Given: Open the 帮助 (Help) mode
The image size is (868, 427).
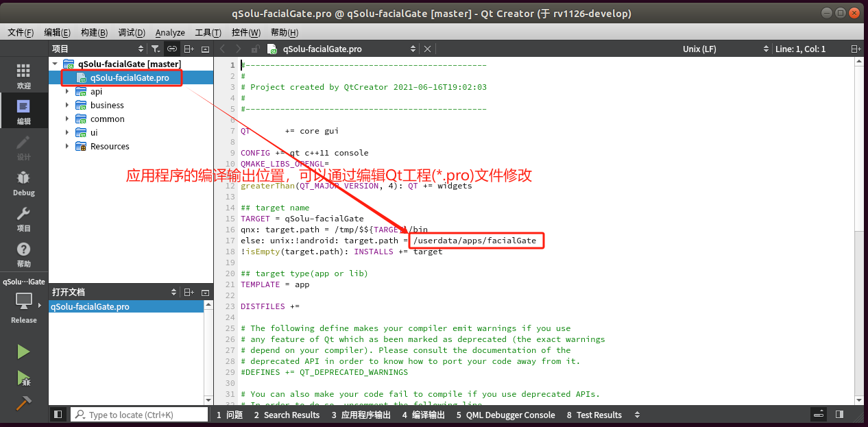Looking at the screenshot, I should [x=23, y=254].
